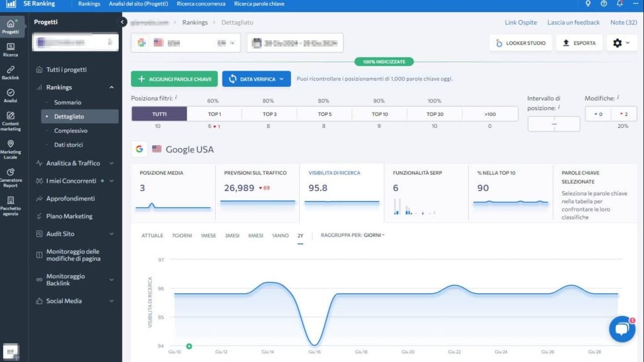Viewport: 644px width, 362px height.
Task: Collapse the Rankings section
Action: (x=111, y=88)
